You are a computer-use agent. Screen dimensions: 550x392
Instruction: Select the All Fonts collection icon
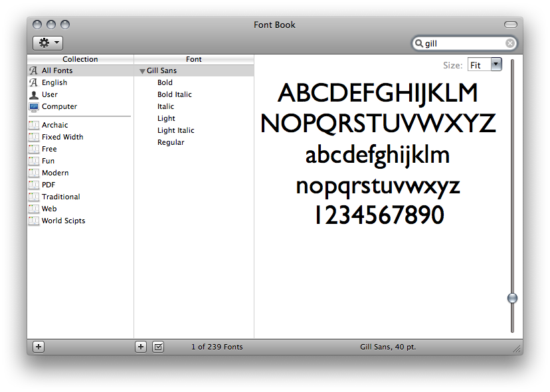pyautogui.click(x=34, y=70)
